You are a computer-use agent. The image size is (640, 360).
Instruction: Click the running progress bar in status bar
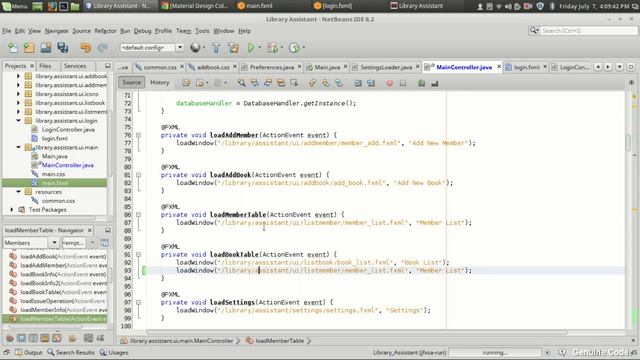[495, 352]
